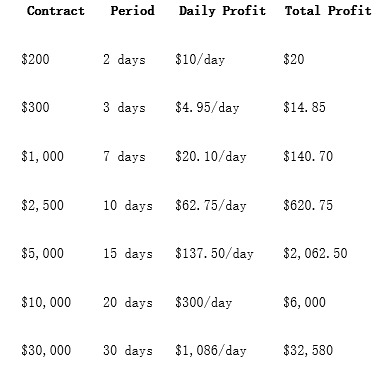Select the $200 contract cell
374x372 pixels.
[x=35, y=59]
